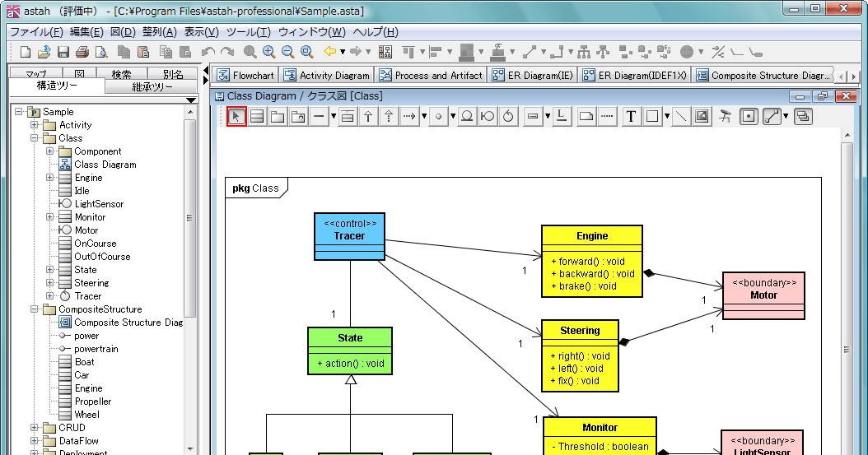This screenshot has height=455, width=868.
Task: Switch to the 継承ツリー tab
Action: (x=152, y=86)
